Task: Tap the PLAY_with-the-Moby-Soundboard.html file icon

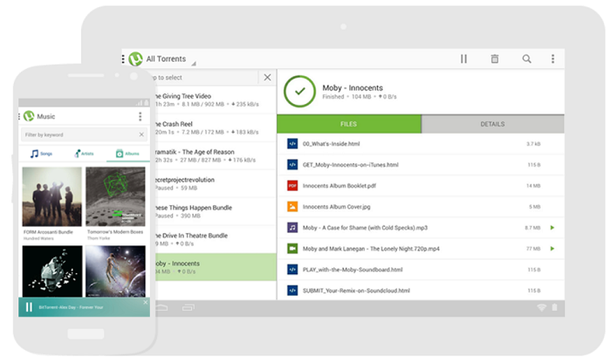Action: [x=292, y=270]
